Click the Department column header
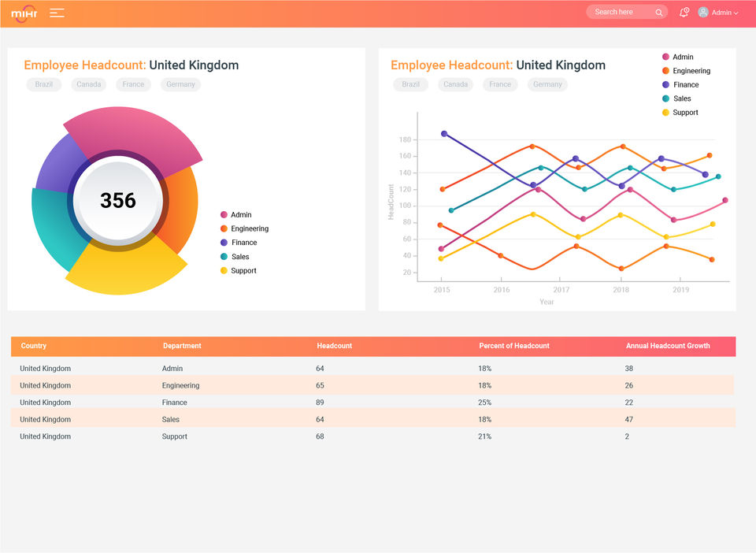Screen dimensions: 756x553 point(182,346)
